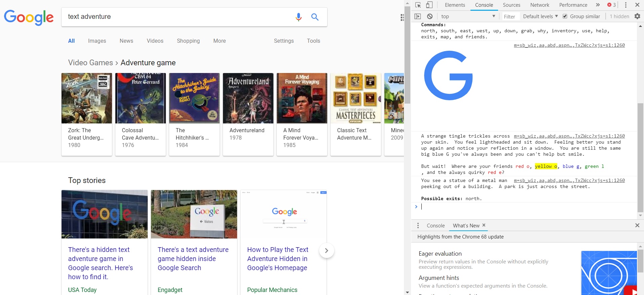Open the Tools search options

tap(313, 41)
